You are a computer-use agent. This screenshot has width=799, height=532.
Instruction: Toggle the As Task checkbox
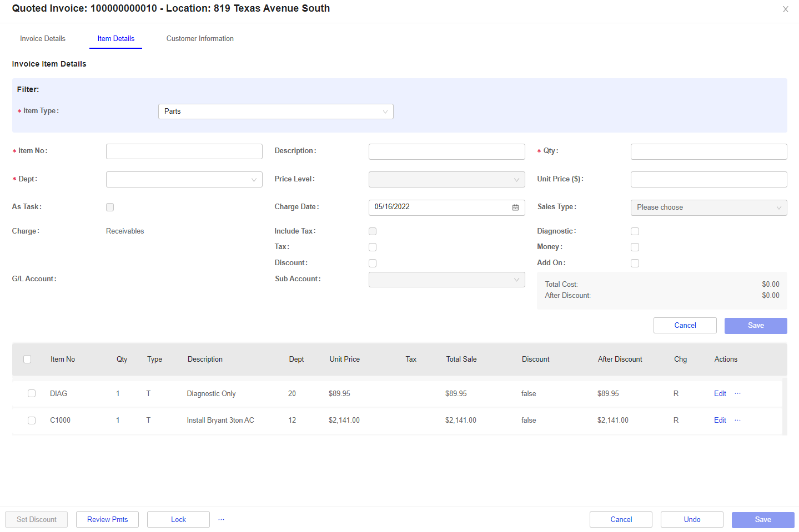click(x=110, y=207)
